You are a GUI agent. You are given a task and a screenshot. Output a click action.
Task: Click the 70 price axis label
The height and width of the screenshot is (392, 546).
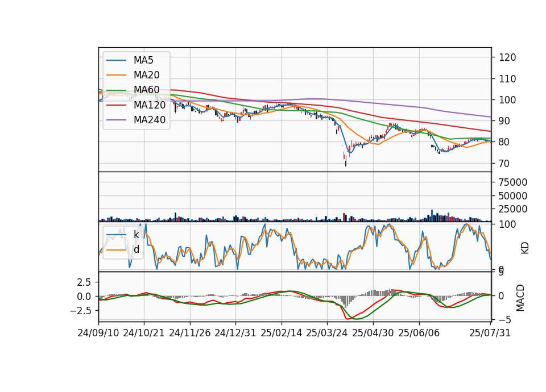click(504, 163)
